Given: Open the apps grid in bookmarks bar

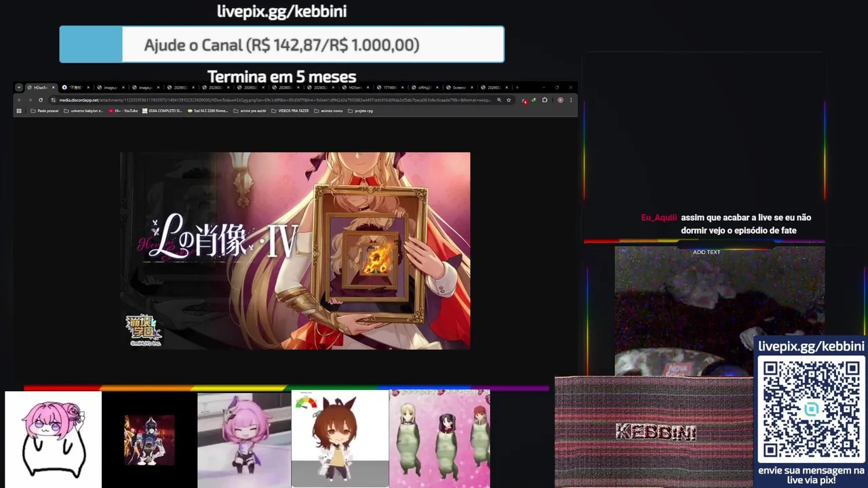Looking at the screenshot, I should coord(19,110).
